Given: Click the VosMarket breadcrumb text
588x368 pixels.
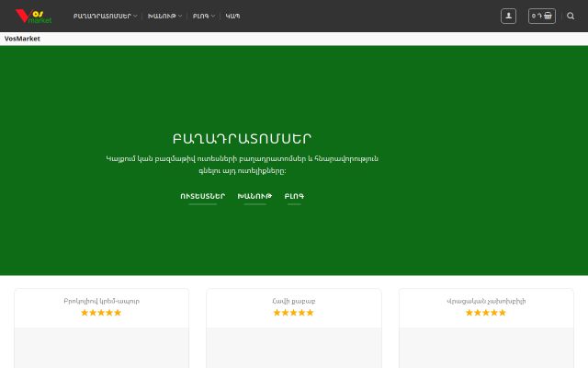Looking at the screenshot, I should 22,39.
